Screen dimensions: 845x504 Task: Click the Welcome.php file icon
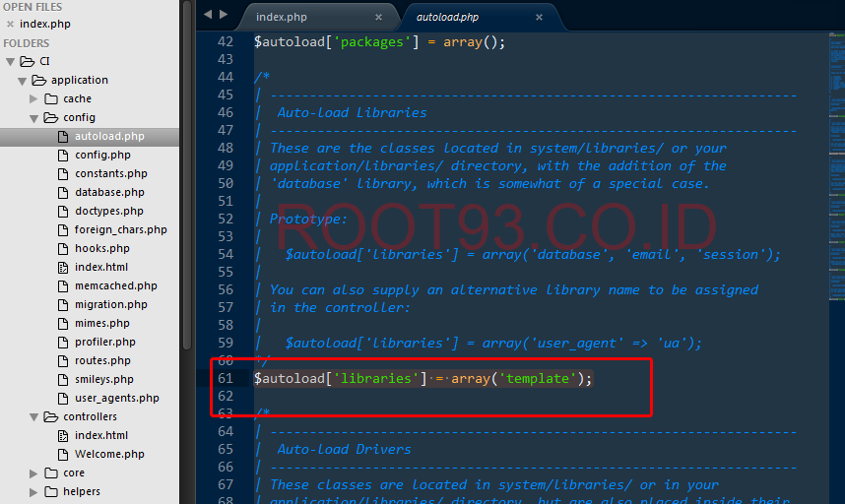[63, 455]
